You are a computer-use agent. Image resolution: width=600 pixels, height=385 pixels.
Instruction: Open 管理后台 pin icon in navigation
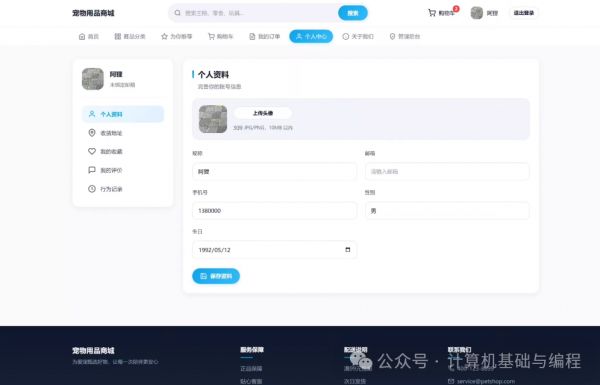click(x=392, y=36)
